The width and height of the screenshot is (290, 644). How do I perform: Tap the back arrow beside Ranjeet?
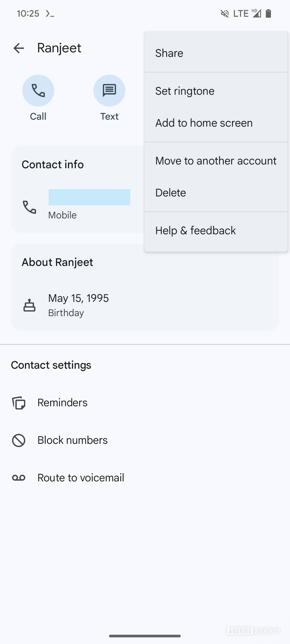[x=19, y=48]
